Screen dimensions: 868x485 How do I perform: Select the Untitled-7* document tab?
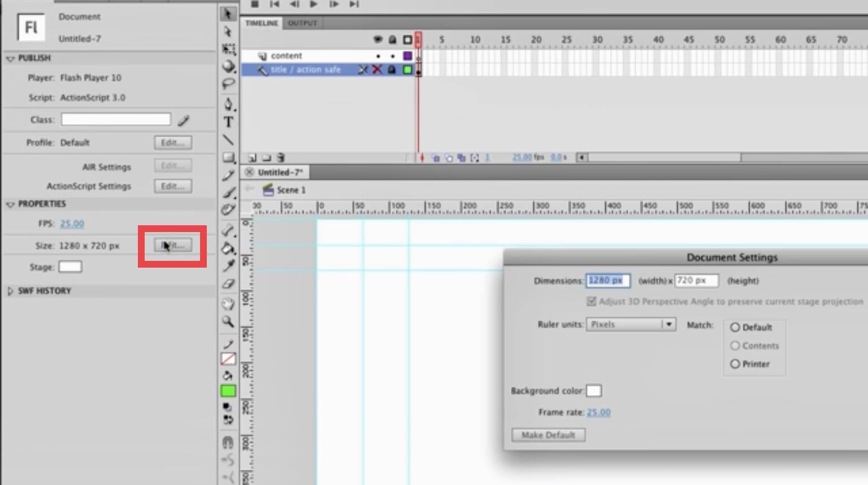(280, 172)
